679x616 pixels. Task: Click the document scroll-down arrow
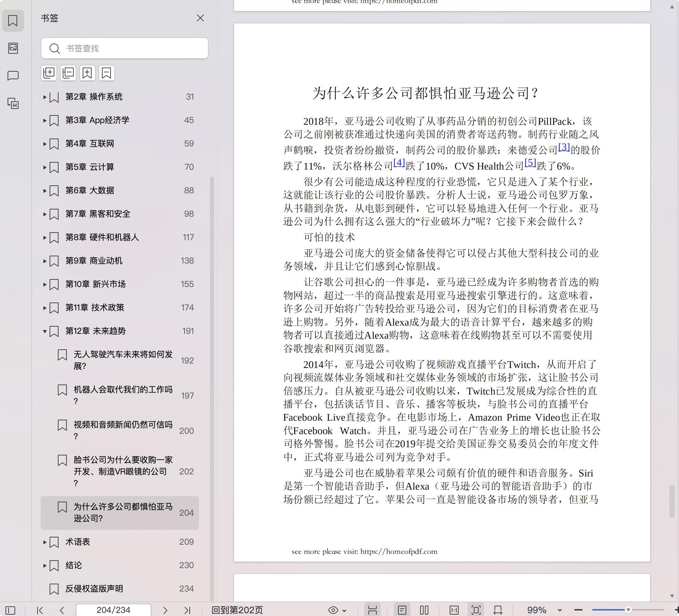coord(672,596)
